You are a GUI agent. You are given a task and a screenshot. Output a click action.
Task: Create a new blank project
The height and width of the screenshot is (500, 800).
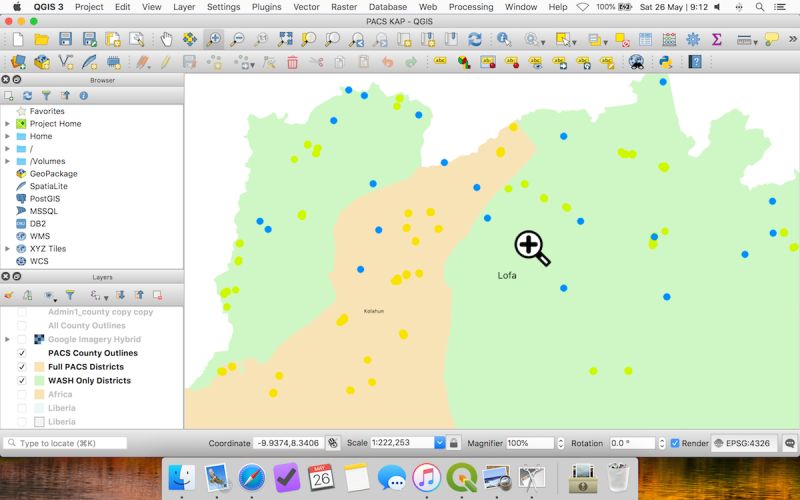(x=18, y=39)
